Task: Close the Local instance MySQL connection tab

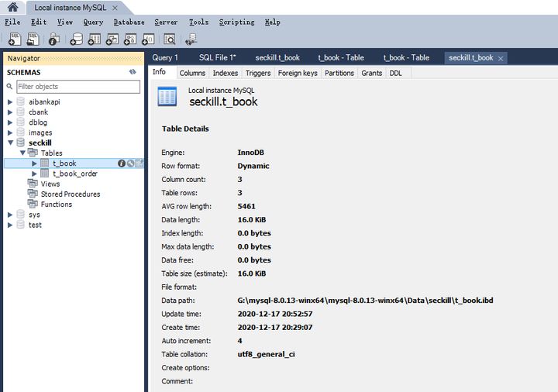Action: (115, 8)
